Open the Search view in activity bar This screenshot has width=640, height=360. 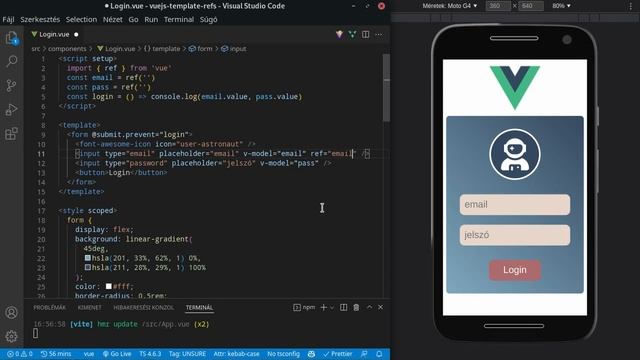[11, 62]
